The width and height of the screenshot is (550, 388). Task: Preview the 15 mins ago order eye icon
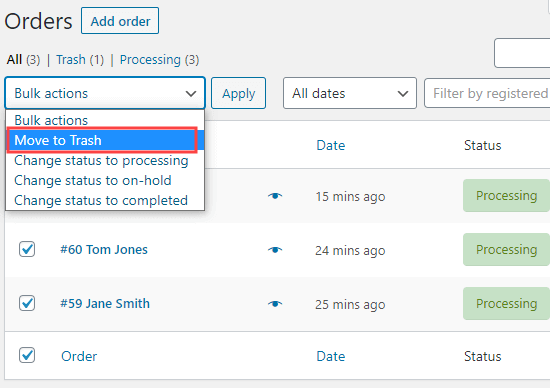tap(275, 196)
